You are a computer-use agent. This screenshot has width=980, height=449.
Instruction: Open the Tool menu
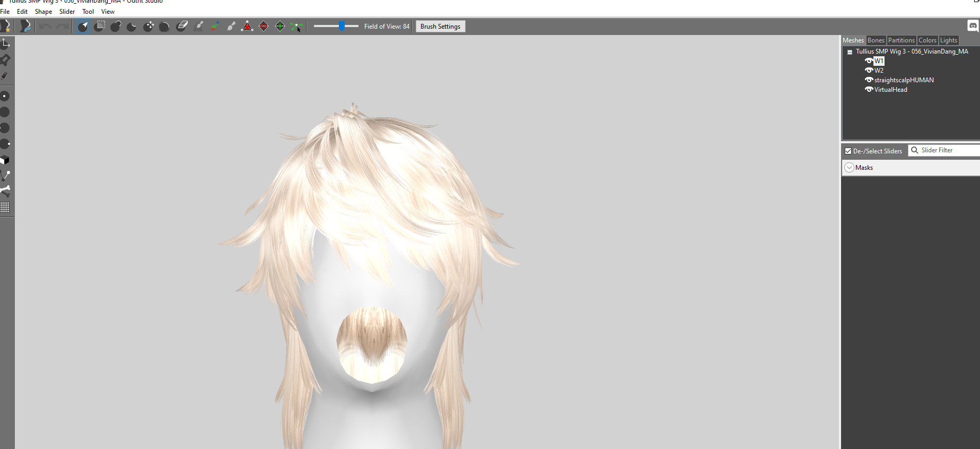tap(88, 11)
